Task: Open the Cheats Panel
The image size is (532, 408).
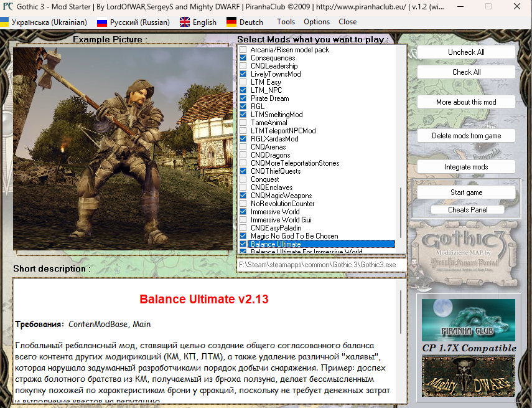Action: pyautogui.click(x=467, y=210)
